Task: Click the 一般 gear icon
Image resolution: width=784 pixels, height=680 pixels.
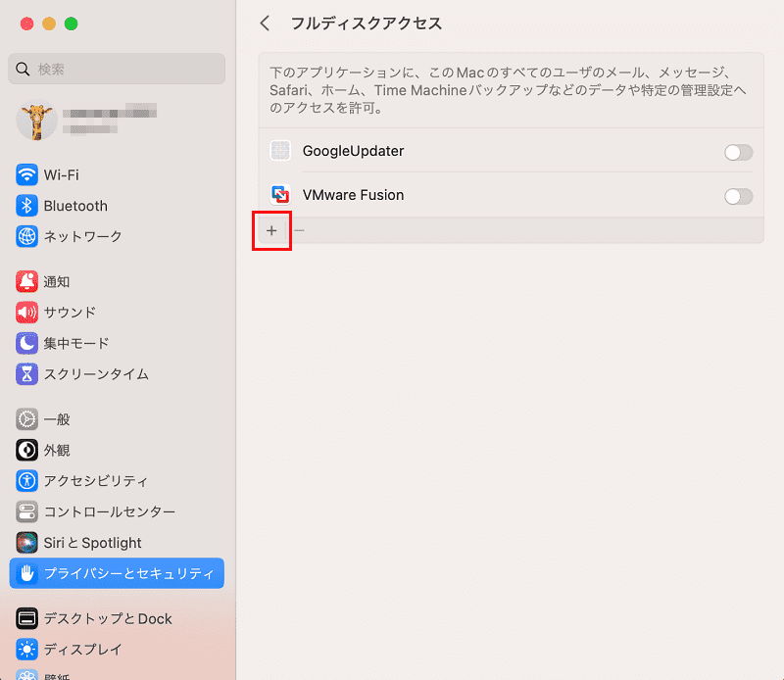Action: pos(26,419)
